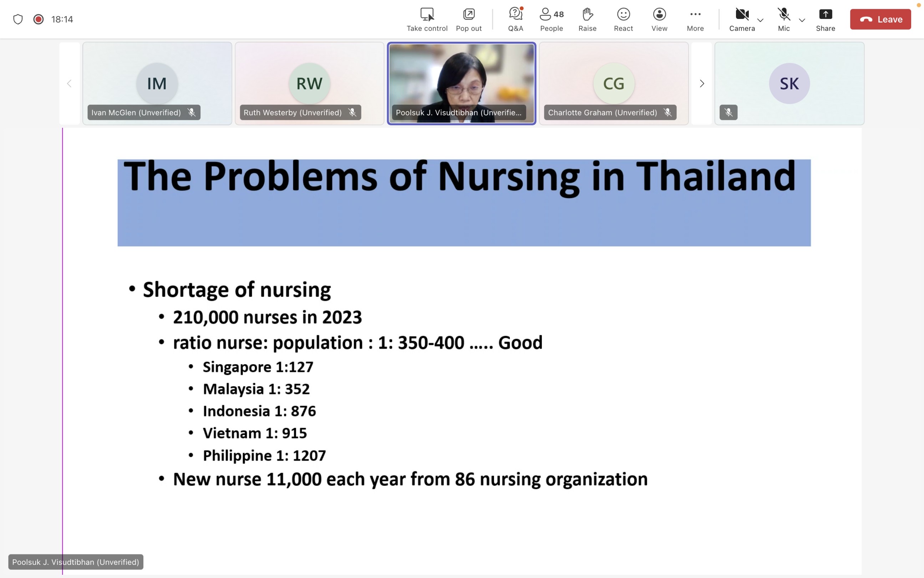Image resolution: width=924 pixels, height=578 pixels.
Task: Show previous participants with left chevron
Action: [x=69, y=83]
